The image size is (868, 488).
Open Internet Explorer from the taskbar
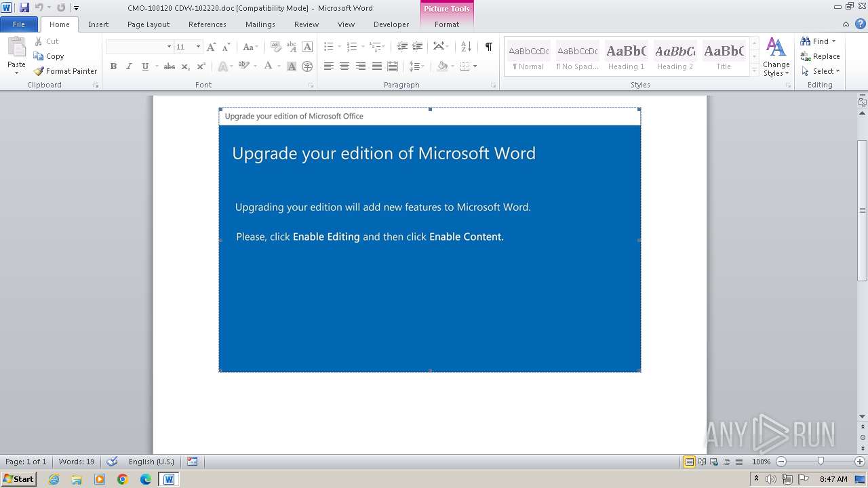click(54, 479)
